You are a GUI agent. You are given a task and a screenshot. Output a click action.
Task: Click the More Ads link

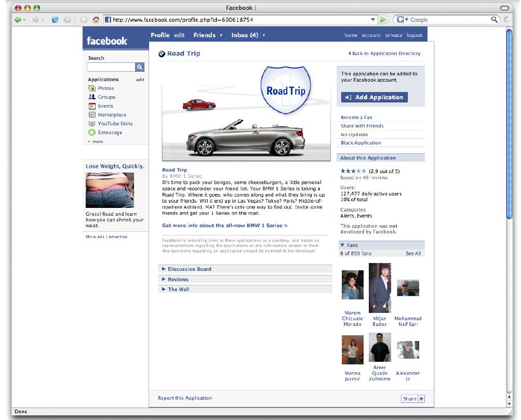[x=95, y=237]
